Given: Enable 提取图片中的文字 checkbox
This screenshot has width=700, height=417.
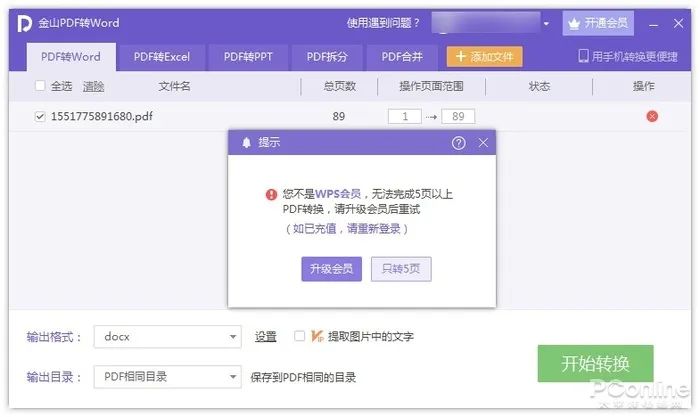Looking at the screenshot, I should pos(300,336).
